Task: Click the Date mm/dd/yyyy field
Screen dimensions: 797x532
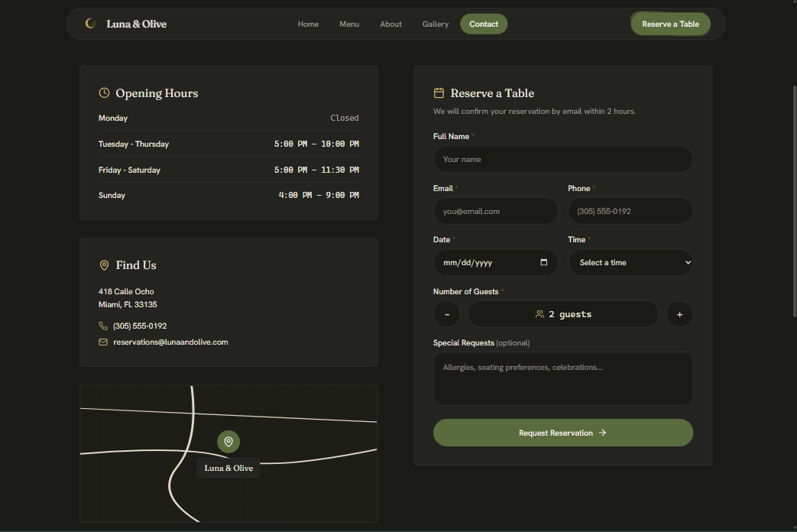Action: (x=496, y=262)
